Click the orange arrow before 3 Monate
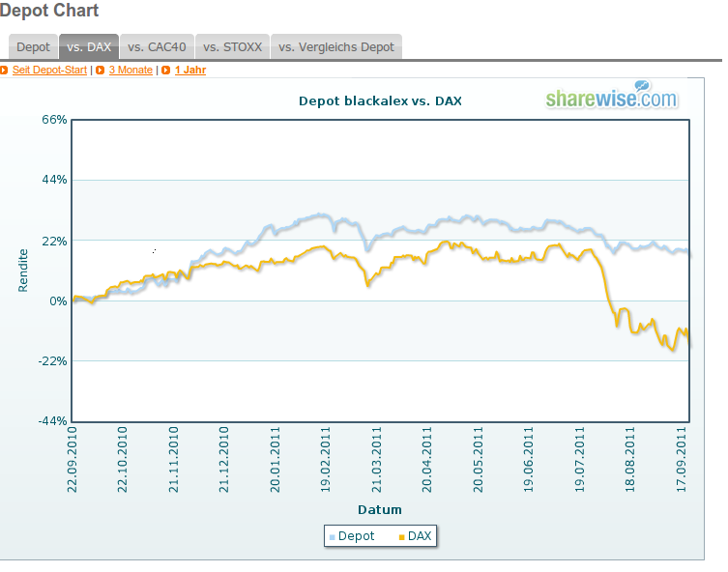The width and height of the screenshot is (728, 572). 100,70
